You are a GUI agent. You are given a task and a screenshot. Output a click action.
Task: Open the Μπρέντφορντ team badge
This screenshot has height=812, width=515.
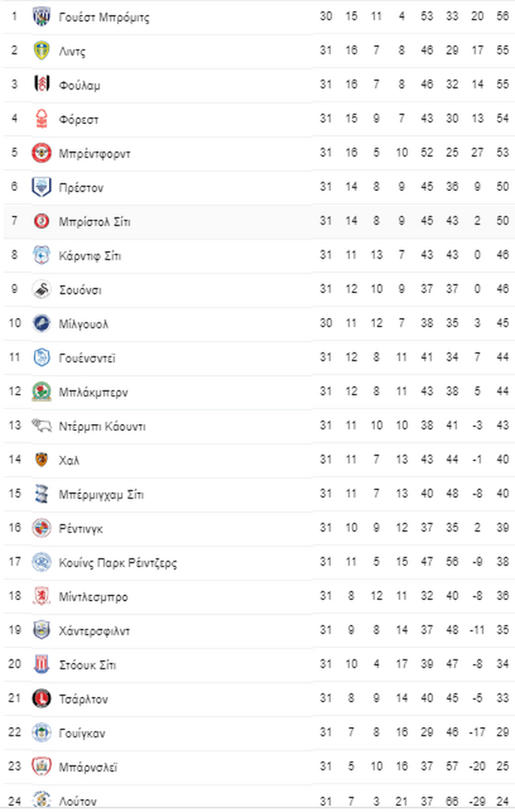pyautogui.click(x=41, y=153)
